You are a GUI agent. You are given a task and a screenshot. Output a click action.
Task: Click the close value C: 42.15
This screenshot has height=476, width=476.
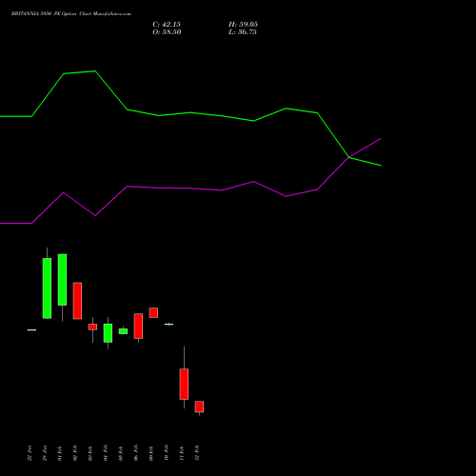167,25
